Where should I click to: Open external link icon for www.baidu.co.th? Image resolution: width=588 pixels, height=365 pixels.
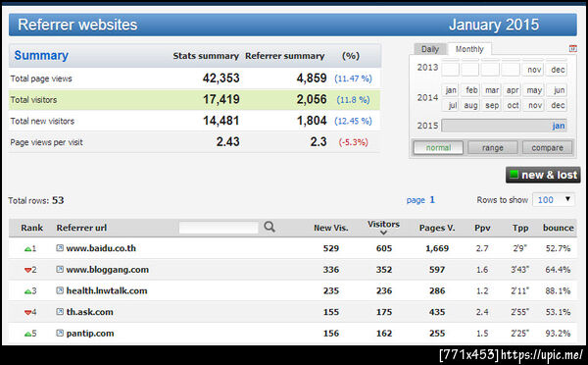(60, 248)
